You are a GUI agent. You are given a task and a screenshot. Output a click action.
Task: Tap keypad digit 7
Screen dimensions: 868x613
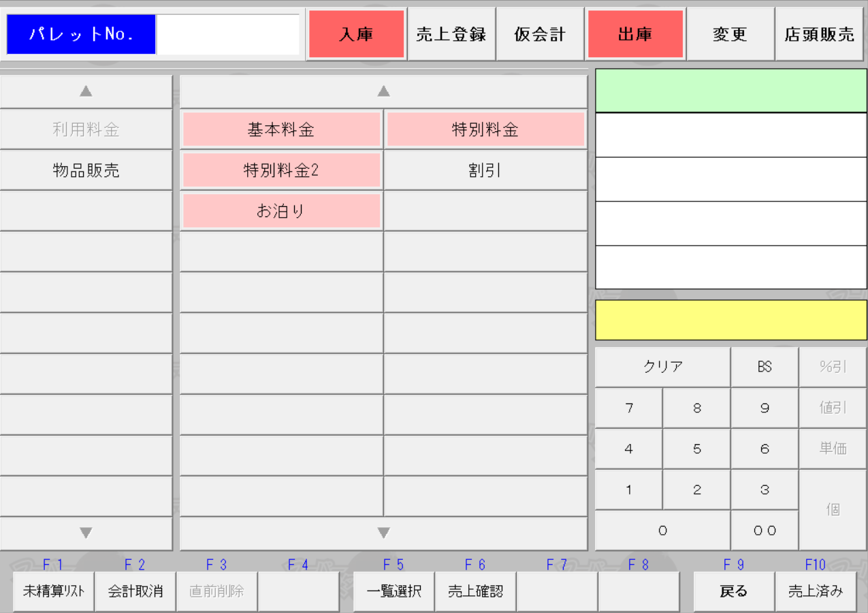pyautogui.click(x=629, y=408)
